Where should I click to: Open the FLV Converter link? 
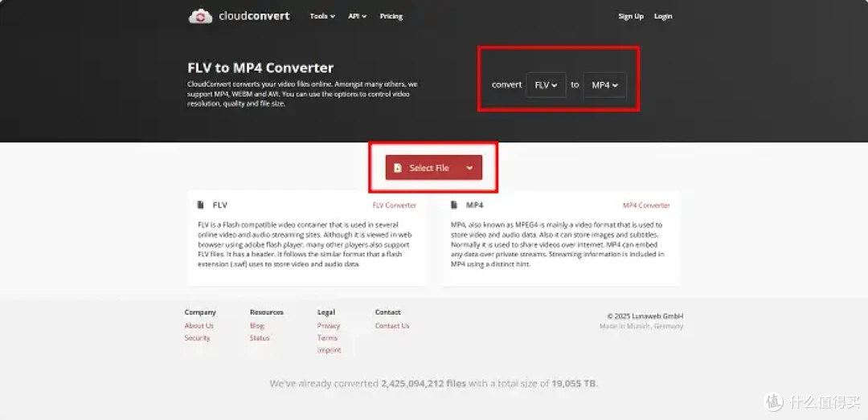(394, 206)
